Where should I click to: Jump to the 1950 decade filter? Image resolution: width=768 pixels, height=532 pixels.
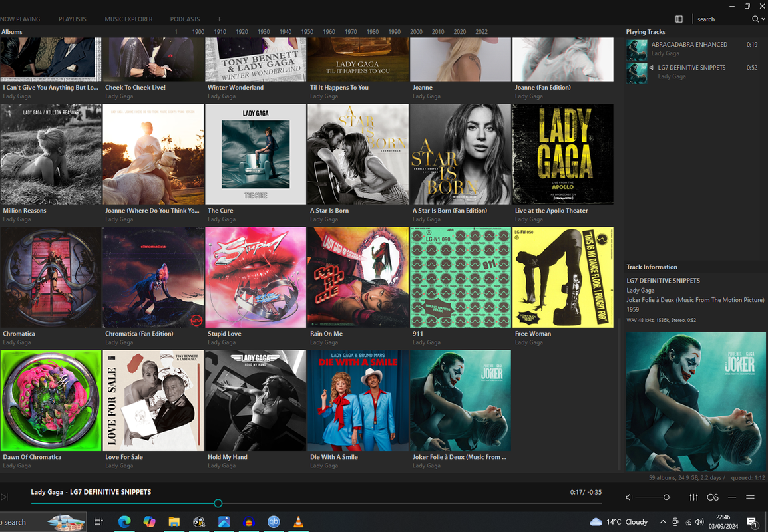point(307,32)
